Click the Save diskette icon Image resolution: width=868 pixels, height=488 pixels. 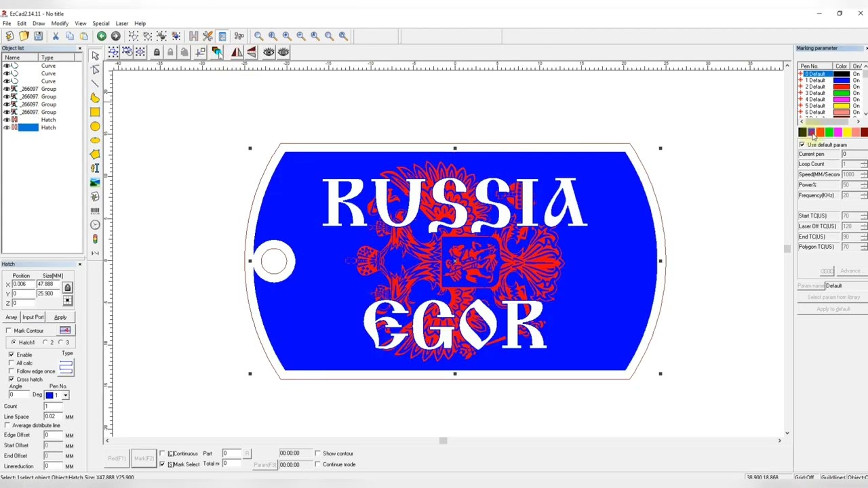38,36
